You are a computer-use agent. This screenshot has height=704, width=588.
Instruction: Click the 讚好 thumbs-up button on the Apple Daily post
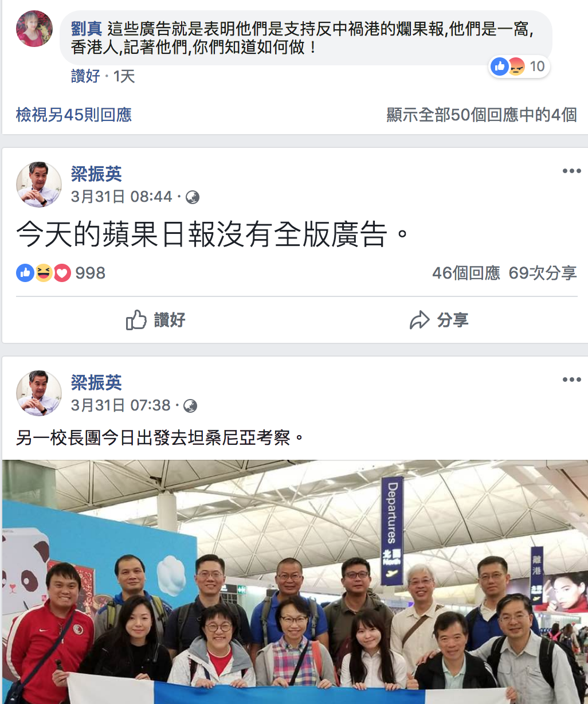click(155, 320)
